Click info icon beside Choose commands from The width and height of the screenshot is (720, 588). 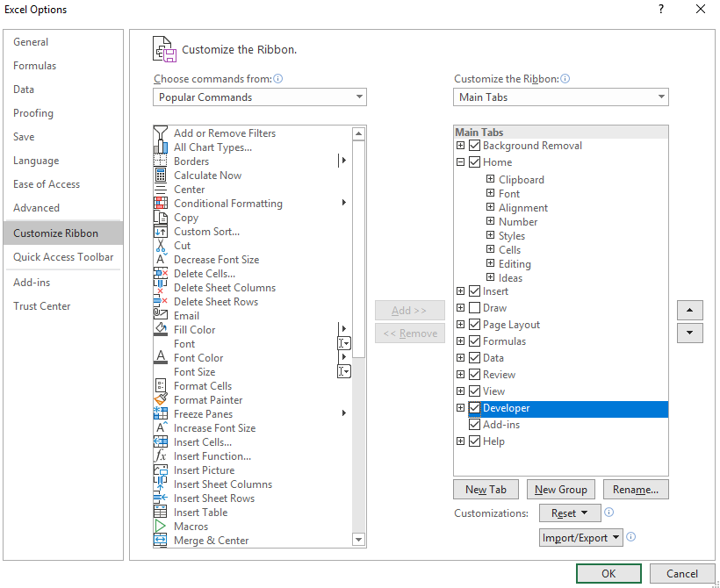(x=277, y=78)
